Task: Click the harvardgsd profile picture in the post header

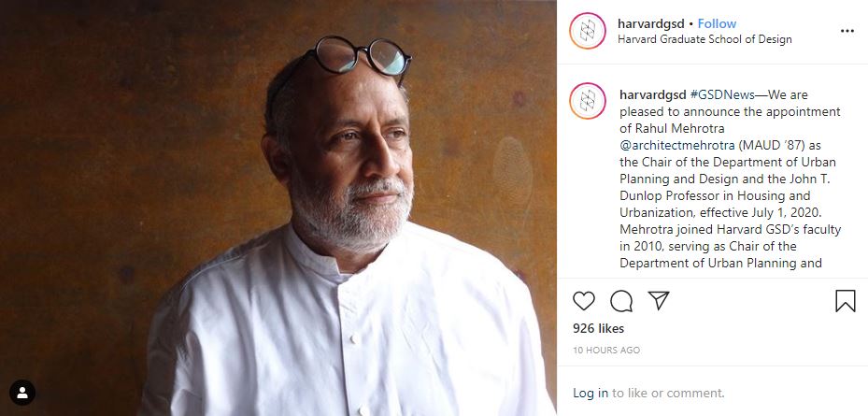Action: pos(588,31)
